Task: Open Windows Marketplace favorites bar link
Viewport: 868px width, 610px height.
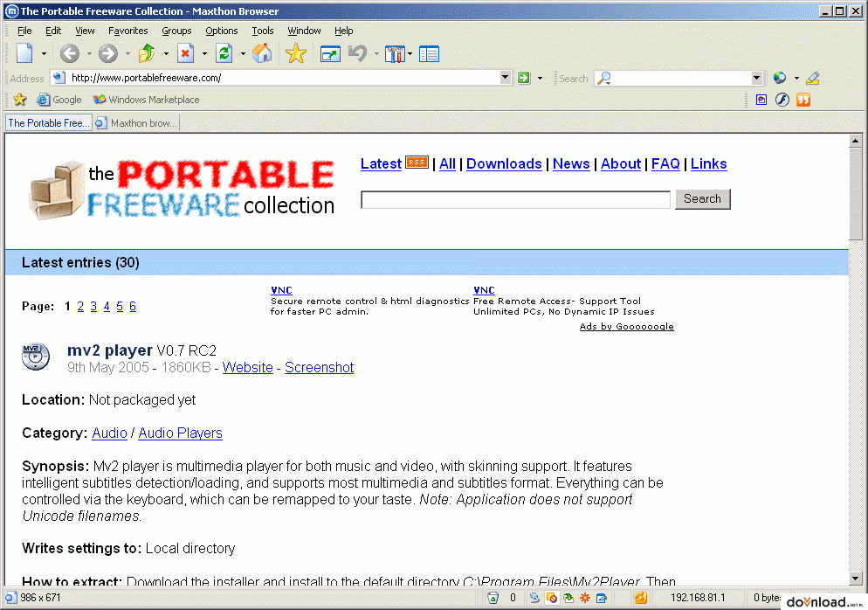Action: point(147,100)
